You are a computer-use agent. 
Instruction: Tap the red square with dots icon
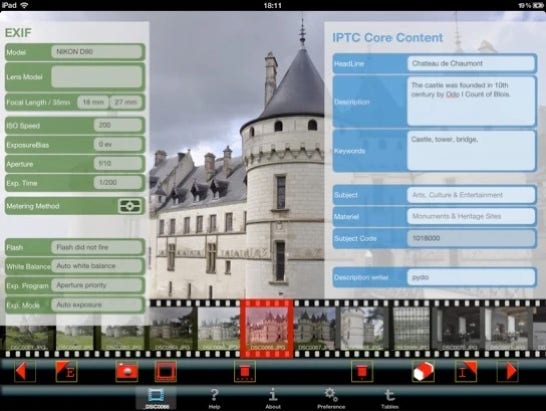pyautogui.click(x=245, y=371)
